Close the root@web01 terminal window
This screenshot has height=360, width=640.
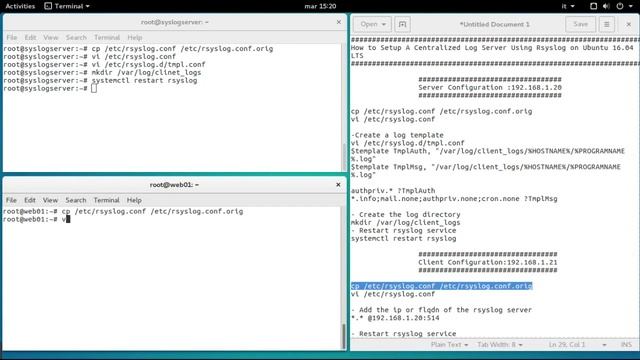[x=338, y=184]
